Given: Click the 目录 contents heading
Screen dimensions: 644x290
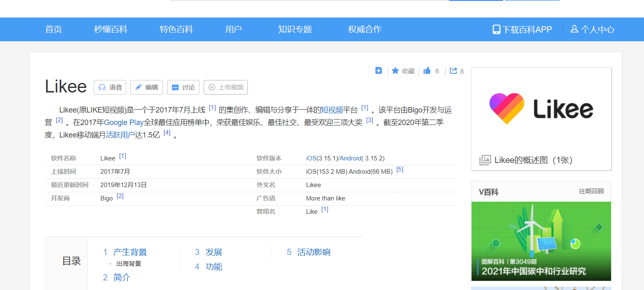Looking at the screenshot, I should (72, 261).
